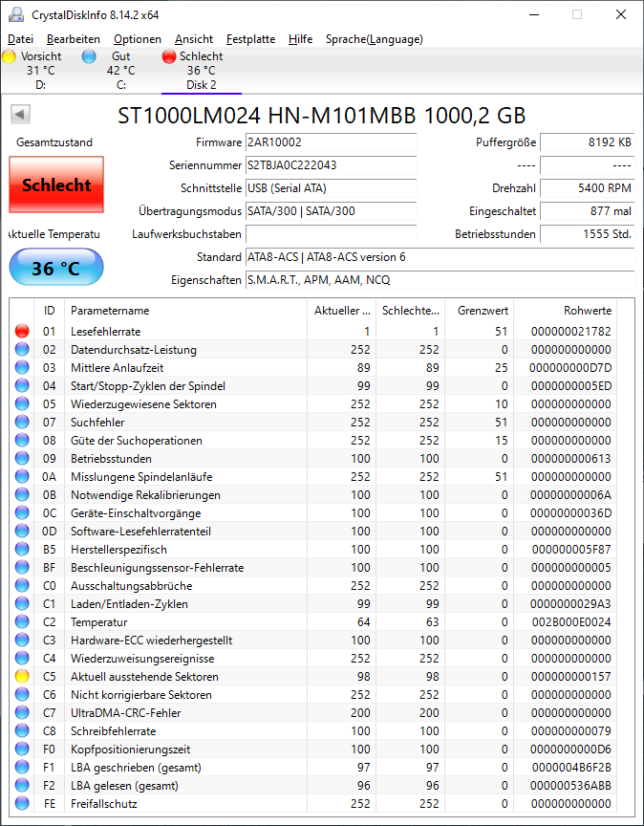Click the disk title ST1000LM024 HN-M101MBB
The height and width of the screenshot is (826, 644).
321,116
